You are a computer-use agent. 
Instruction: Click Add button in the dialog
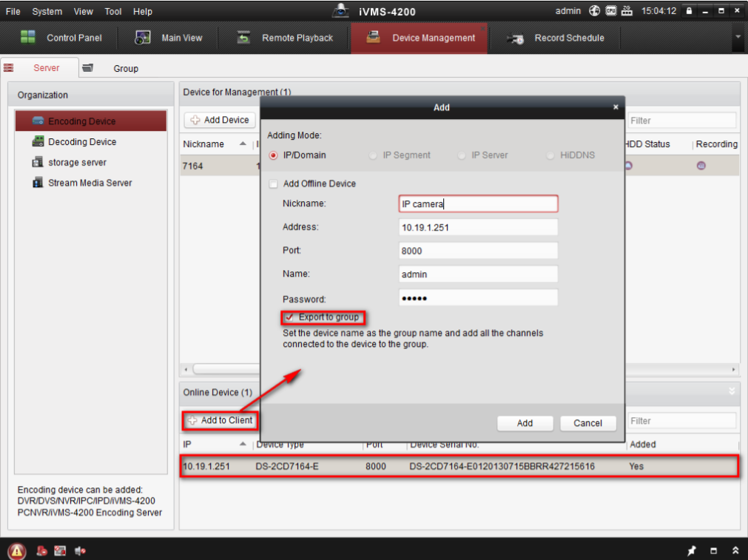[x=525, y=423]
